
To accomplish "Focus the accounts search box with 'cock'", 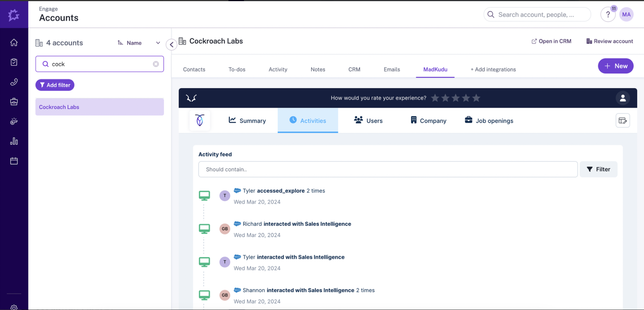I will click(x=100, y=64).
